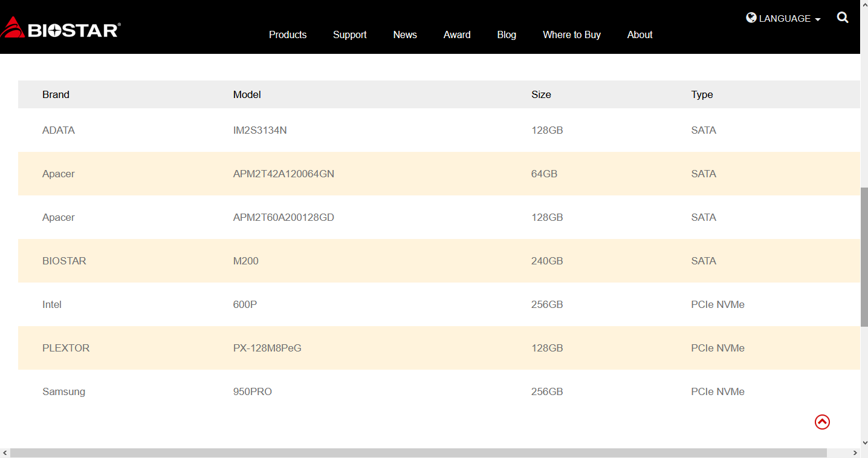Screen dimensions: 868x458
Task: Select model APM2T42A120064GN
Action: pyautogui.click(x=283, y=174)
